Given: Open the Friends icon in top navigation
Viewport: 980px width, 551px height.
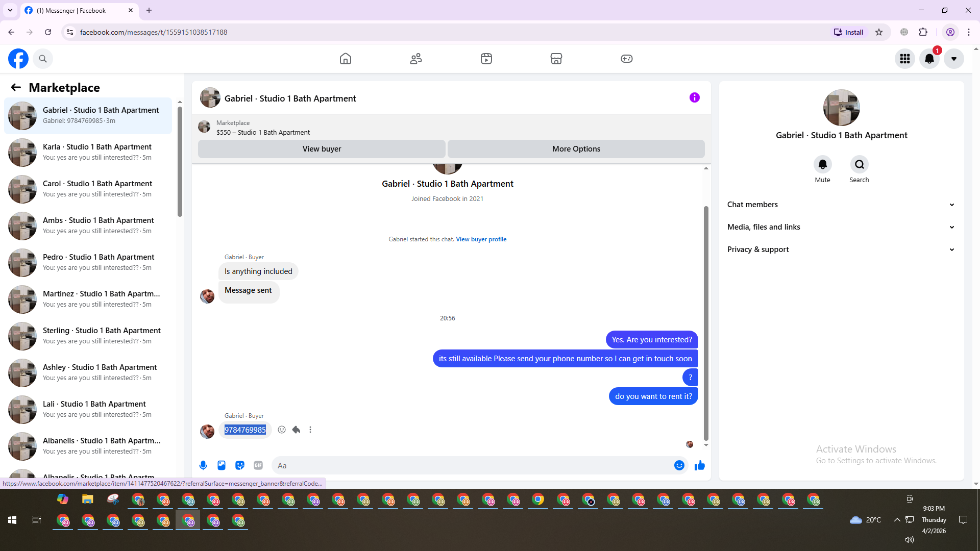Looking at the screenshot, I should [416, 59].
